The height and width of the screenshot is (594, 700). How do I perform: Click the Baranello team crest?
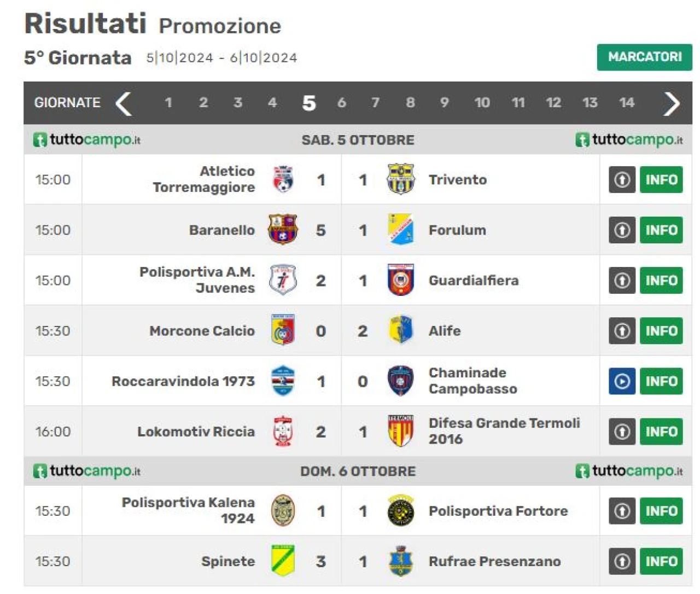[x=283, y=230]
